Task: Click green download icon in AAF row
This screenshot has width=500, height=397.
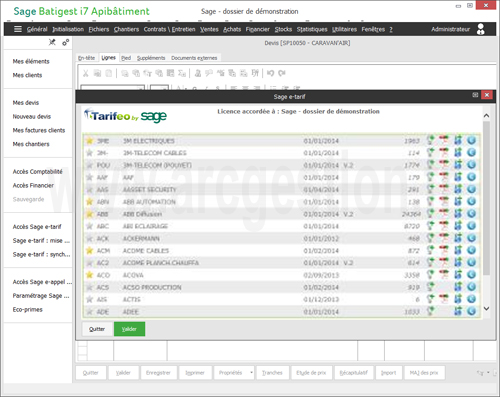Action: pos(431,177)
